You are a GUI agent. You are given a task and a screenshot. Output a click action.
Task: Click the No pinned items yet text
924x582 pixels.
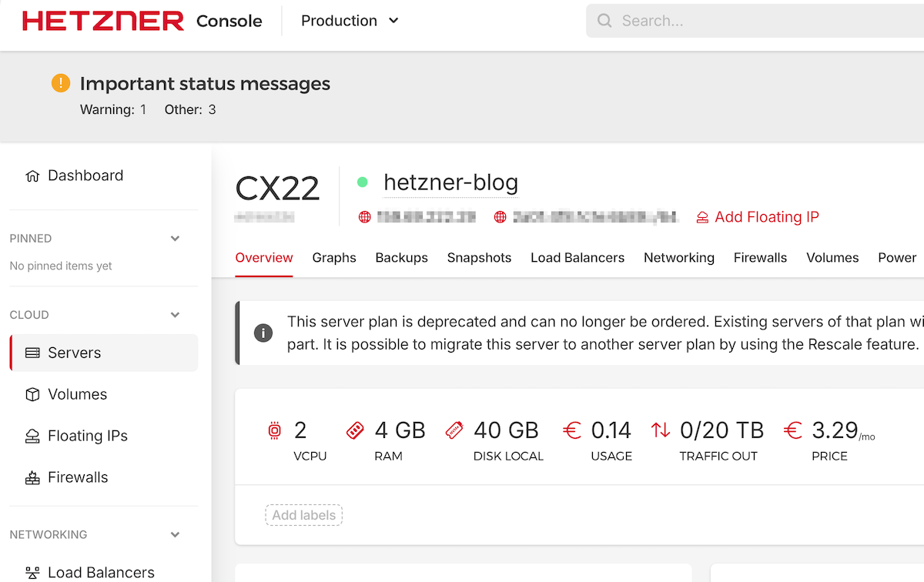[61, 266]
